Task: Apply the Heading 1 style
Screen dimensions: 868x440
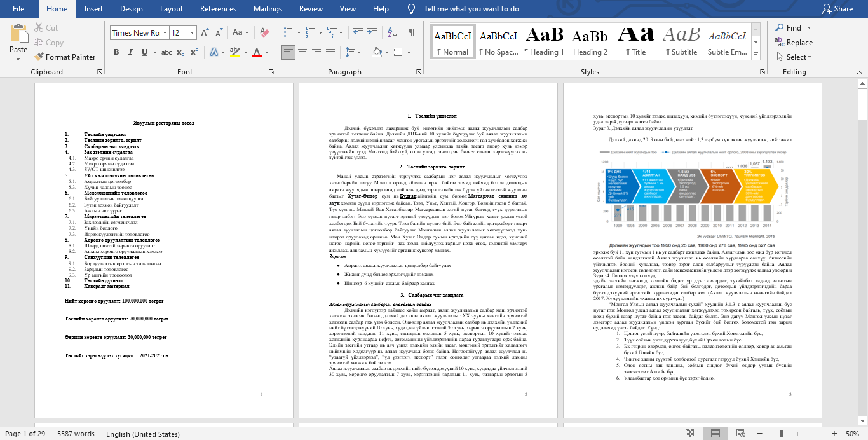Action: (x=544, y=41)
